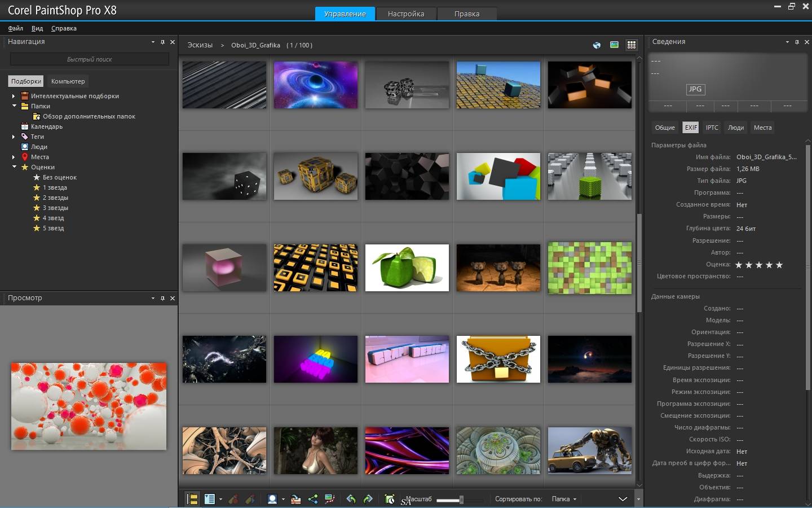Open the EXIF info tab

tap(691, 128)
